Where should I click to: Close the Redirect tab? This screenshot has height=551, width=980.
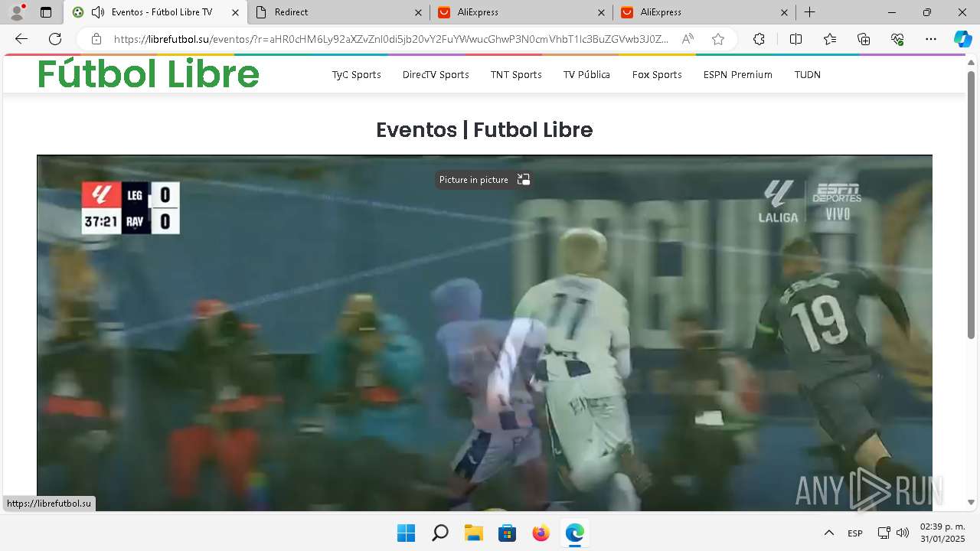point(418,12)
